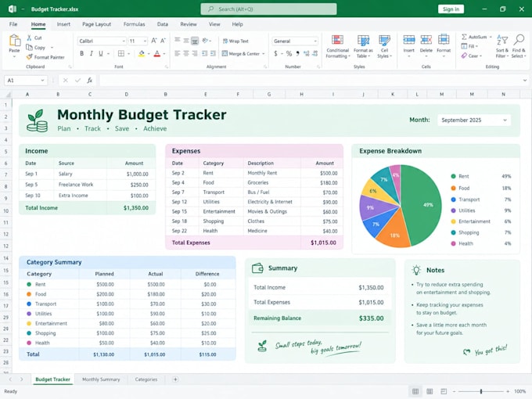Apply the yellow fill color bucket

click(142, 54)
